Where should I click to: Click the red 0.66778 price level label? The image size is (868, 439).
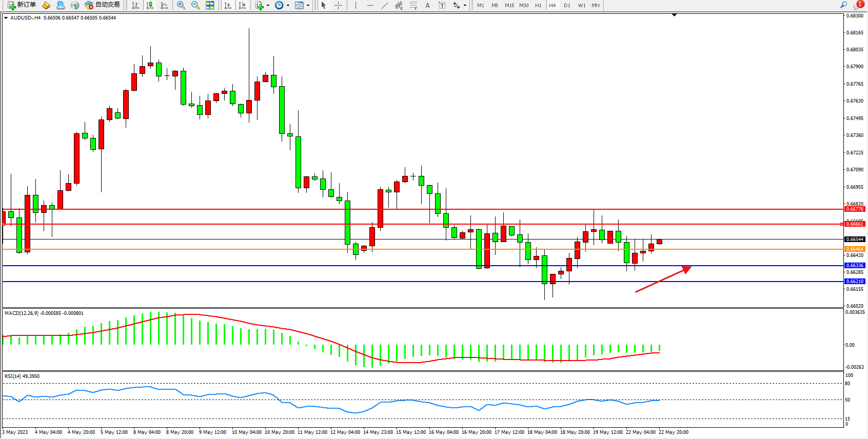point(855,209)
